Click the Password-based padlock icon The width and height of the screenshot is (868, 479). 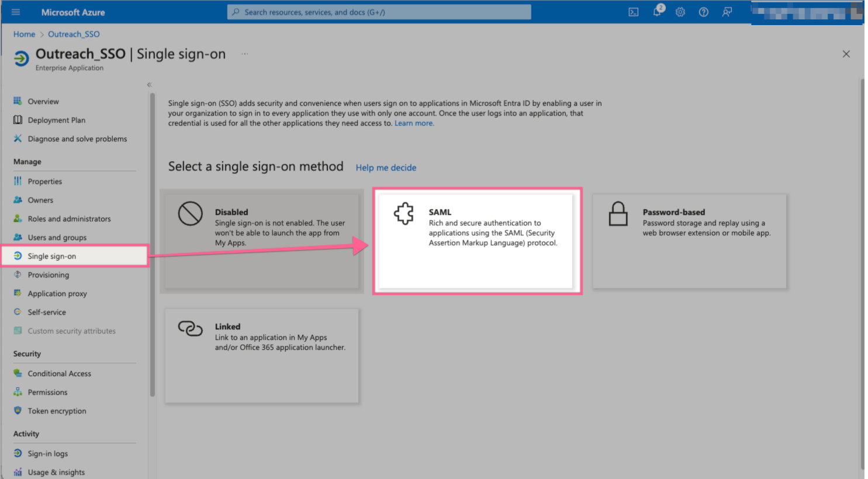click(618, 214)
